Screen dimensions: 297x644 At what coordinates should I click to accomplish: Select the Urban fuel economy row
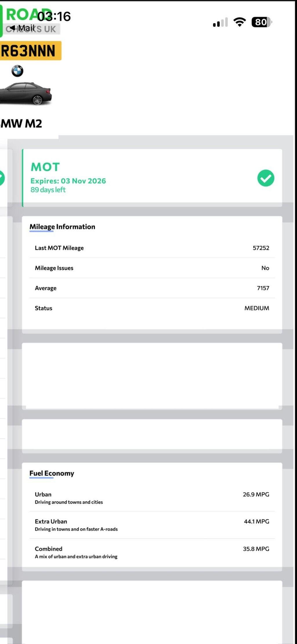coord(152,498)
